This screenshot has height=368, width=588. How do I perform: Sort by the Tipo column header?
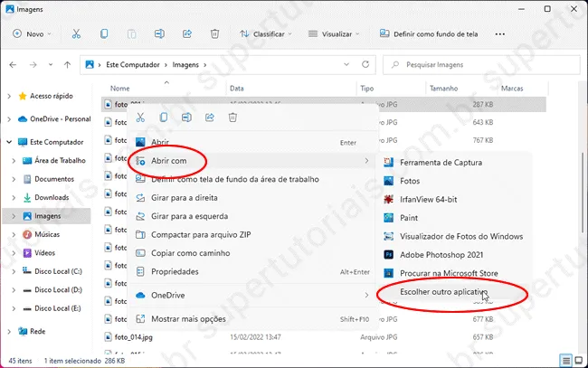coord(366,89)
